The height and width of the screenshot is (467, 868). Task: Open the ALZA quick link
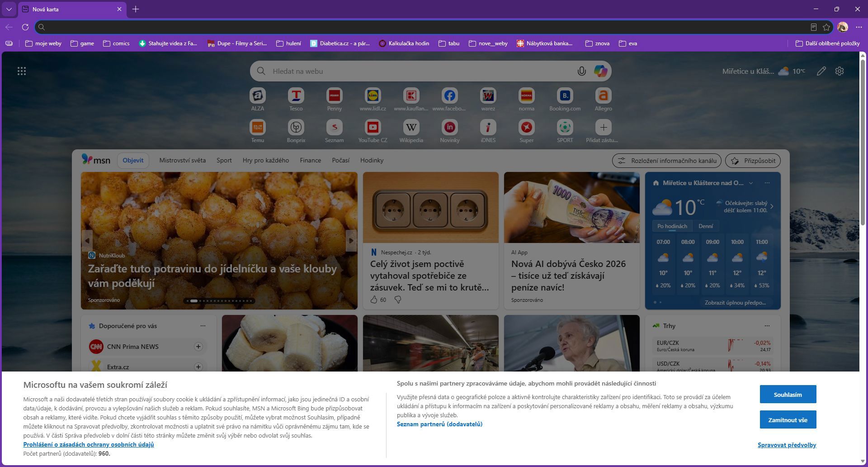pos(257,100)
